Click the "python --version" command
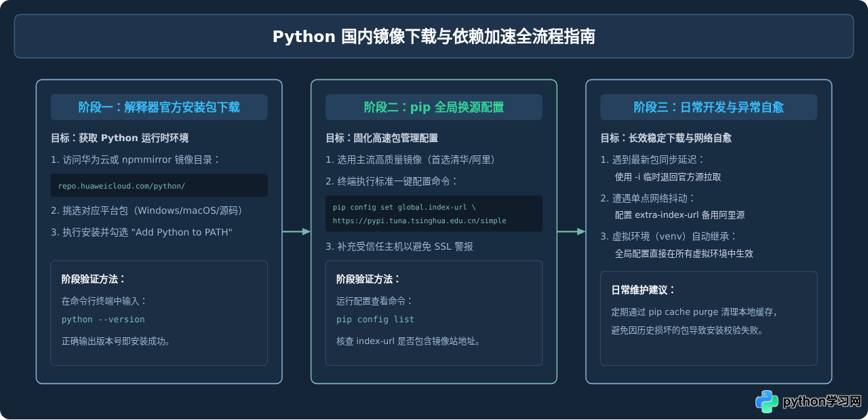The width and height of the screenshot is (868, 420). pyautogui.click(x=103, y=320)
